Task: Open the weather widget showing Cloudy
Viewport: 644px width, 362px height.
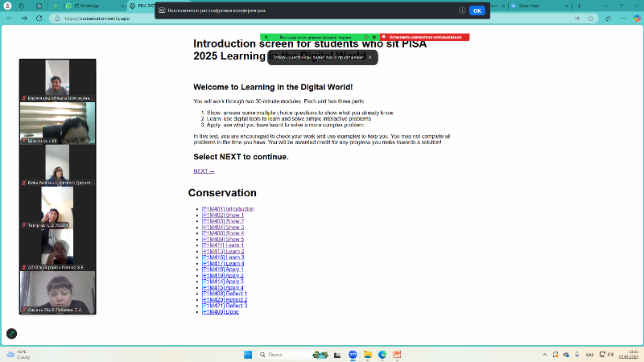Action: 16,354
